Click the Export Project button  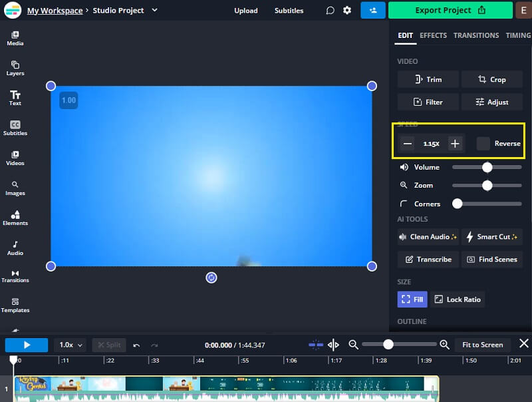pos(450,11)
